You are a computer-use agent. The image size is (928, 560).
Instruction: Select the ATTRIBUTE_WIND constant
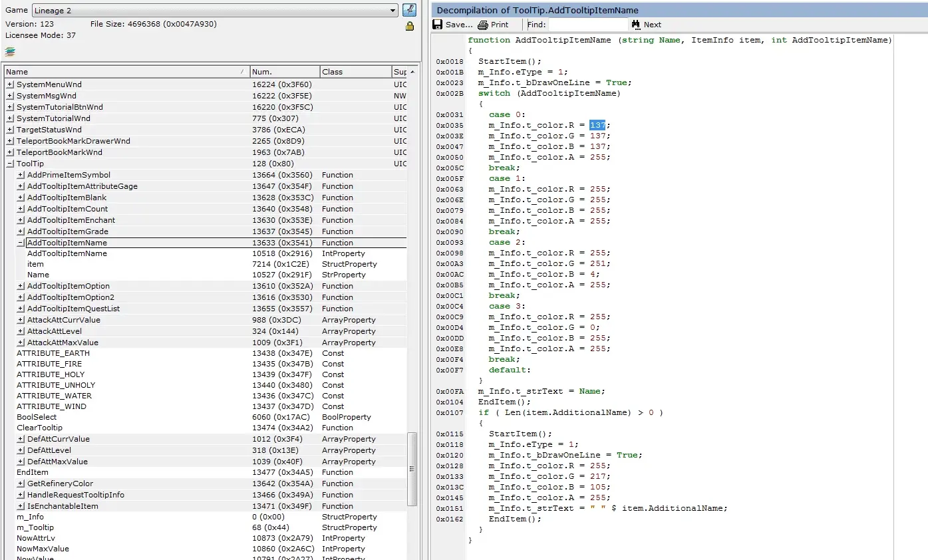pyautogui.click(x=206, y=406)
